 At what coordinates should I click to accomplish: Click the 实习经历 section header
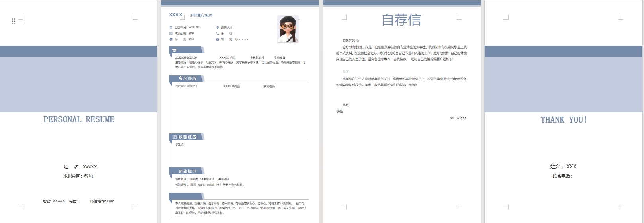pos(187,79)
